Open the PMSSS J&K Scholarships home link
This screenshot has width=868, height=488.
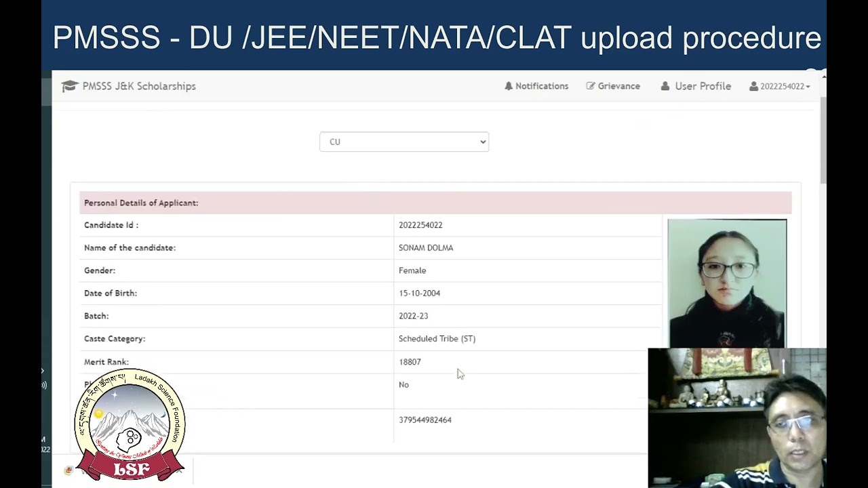pyautogui.click(x=139, y=86)
